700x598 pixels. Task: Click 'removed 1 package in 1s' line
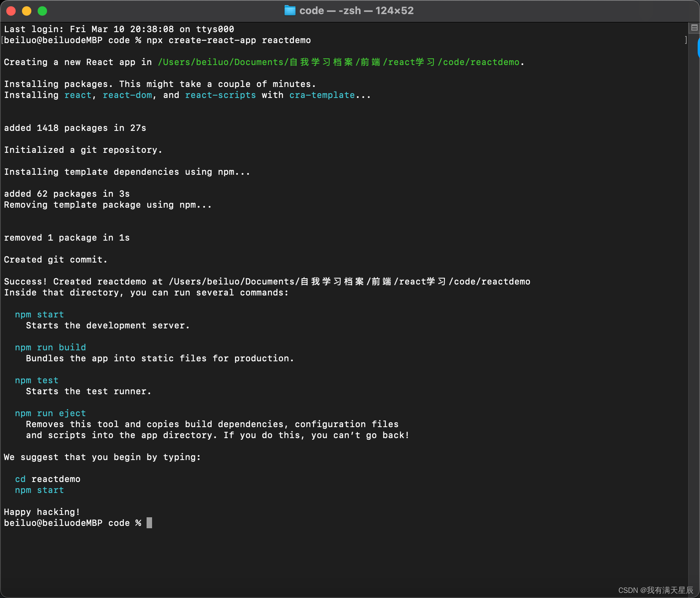click(x=67, y=238)
